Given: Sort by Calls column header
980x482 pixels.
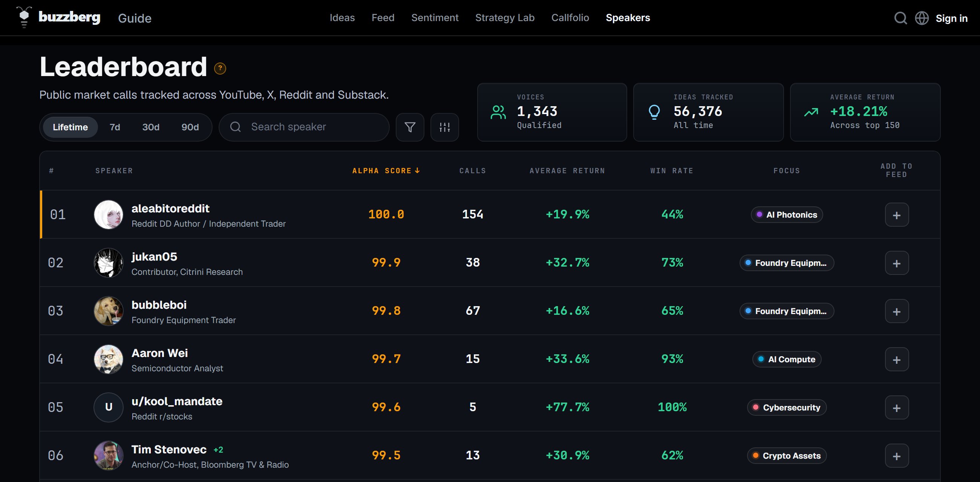Looking at the screenshot, I should (473, 171).
